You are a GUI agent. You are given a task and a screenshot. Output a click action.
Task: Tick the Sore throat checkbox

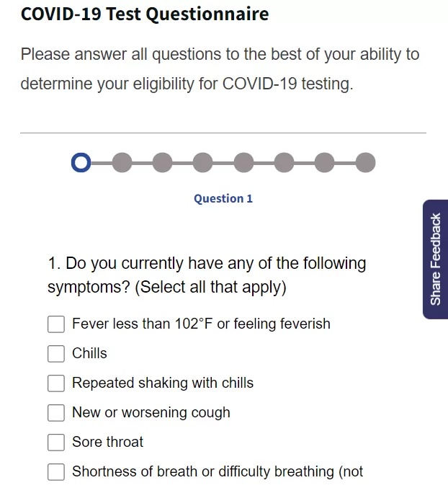point(56,443)
